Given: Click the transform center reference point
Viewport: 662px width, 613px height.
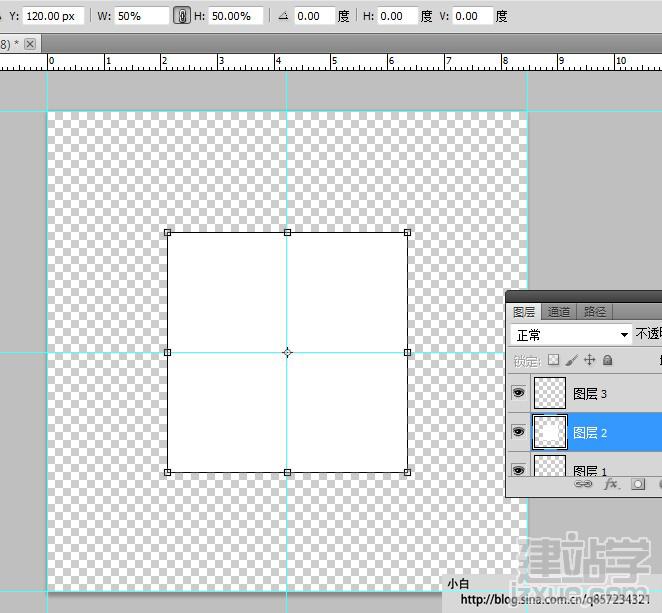Looking at the screenshot, I should (x=287, y=353).
